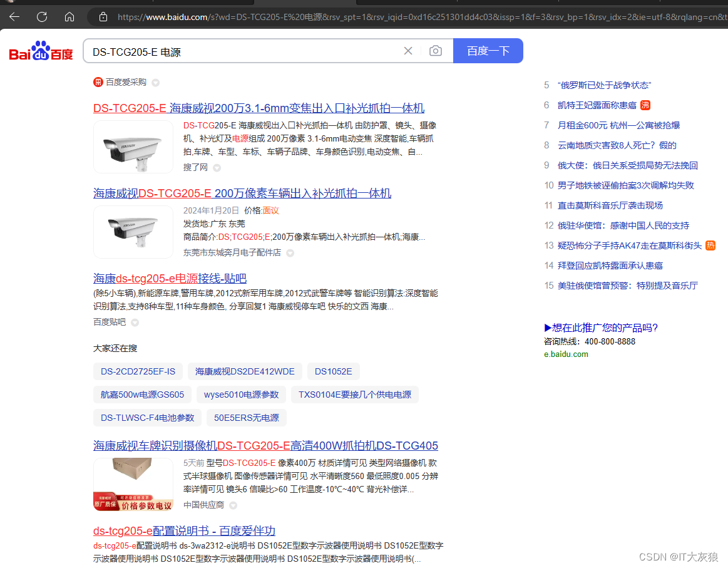Viewport: 728px width, 568px height.
Task: Expand the dropdown next to 百度爱采购
Action: pyautogui.click(x=155, y=83)
